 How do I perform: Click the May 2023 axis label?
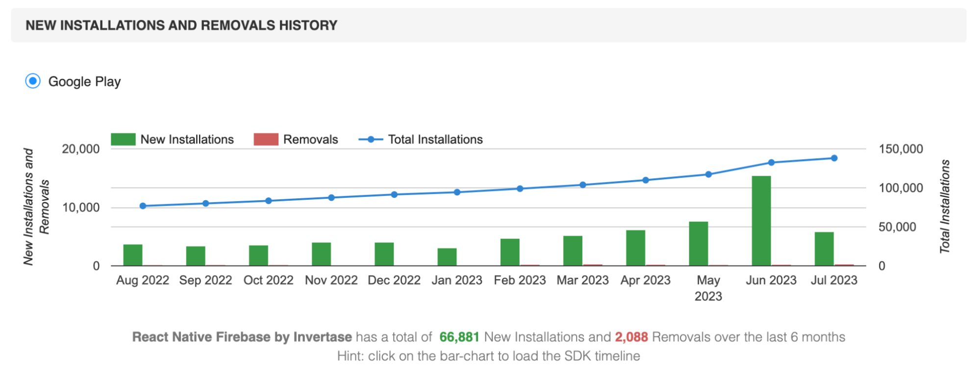click(708, 288)
